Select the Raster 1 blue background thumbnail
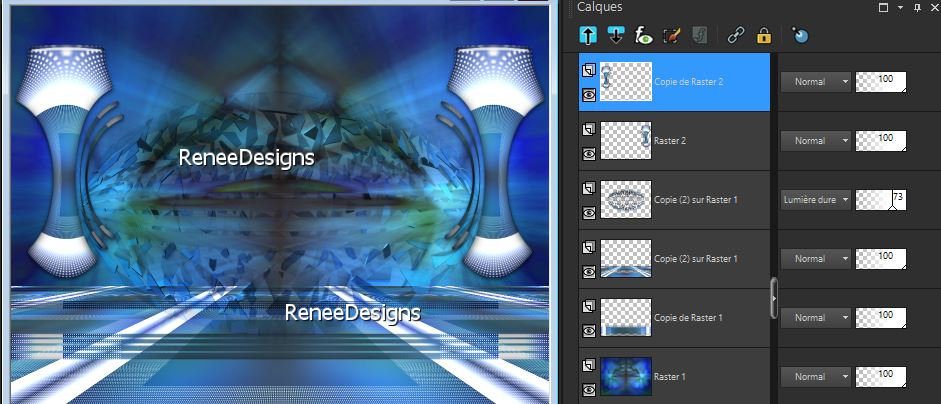The image size is (941, 404). (626, 376)
